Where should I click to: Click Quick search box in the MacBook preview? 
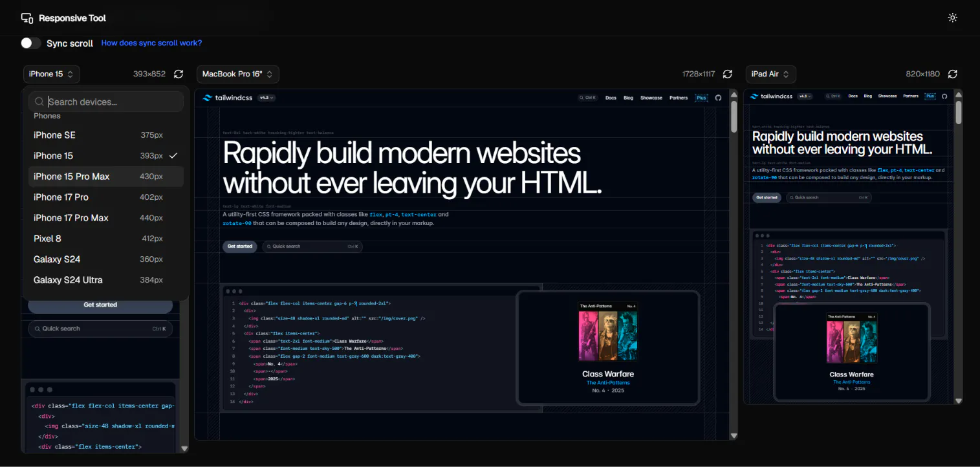pos(312,246)
